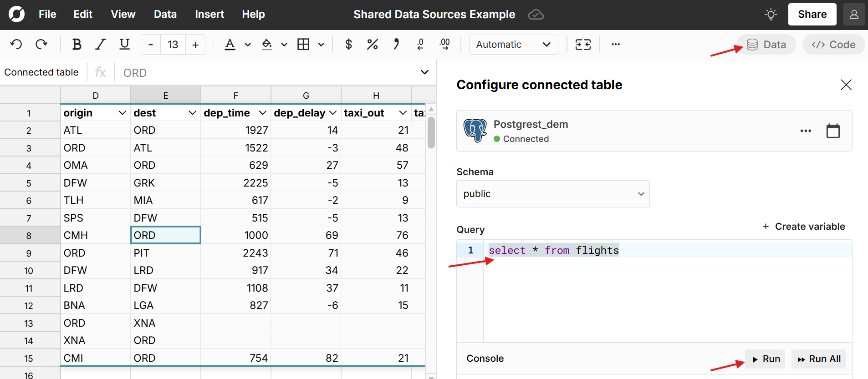This screenshot has height=379, width=868.
Task: Click the redo arrow icon
Action: click(41, 45)
